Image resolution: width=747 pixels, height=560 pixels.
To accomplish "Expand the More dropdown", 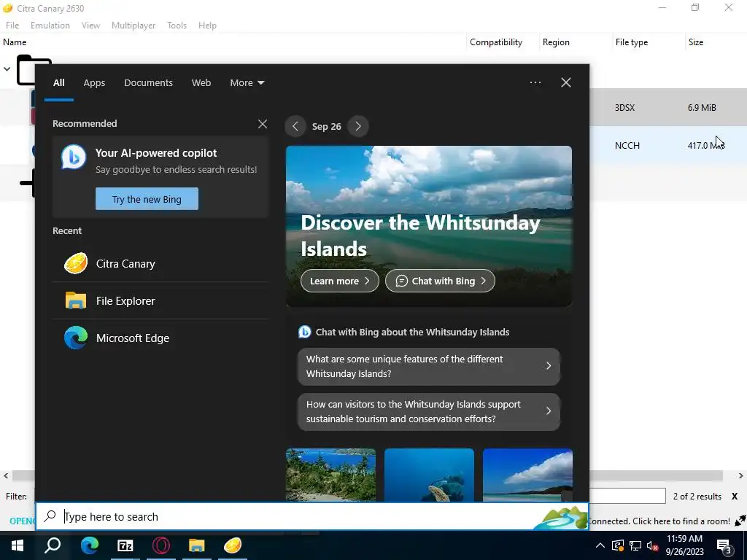I will [x=247, y=83].
